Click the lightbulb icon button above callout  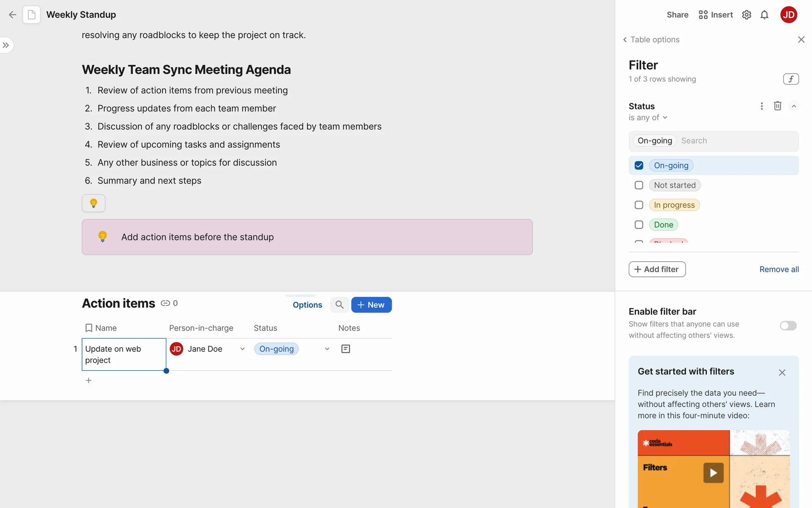coord(93,203)
